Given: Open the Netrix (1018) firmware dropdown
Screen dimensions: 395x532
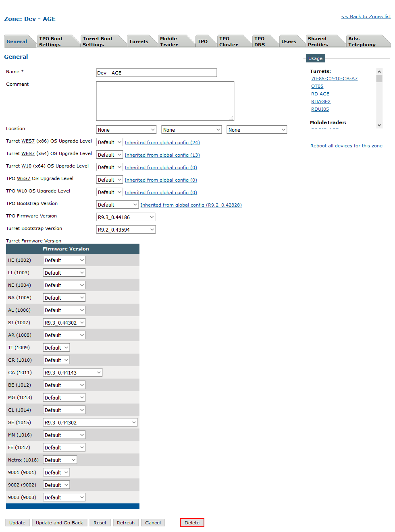Looking at the screenshot, I should [60, 460].
